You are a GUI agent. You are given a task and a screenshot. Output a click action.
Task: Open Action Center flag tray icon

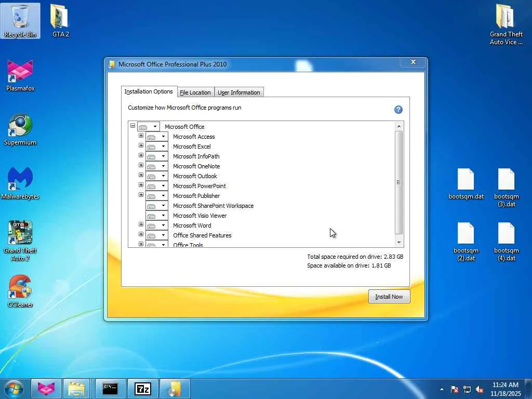pyautogui.click(x=455, y=389)
